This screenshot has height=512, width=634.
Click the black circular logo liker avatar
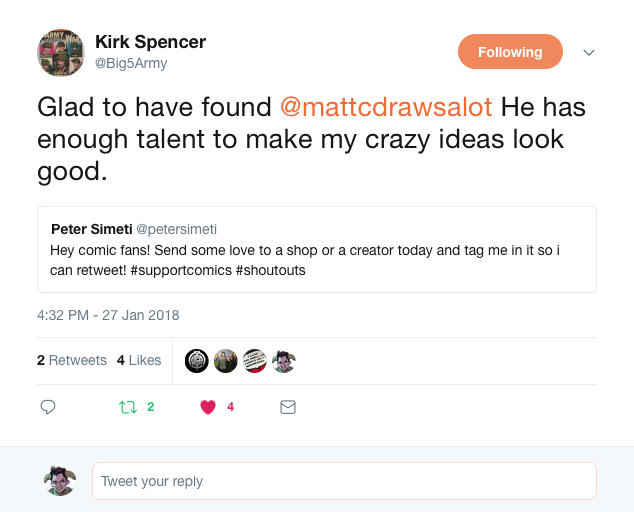tap(197, 361)
